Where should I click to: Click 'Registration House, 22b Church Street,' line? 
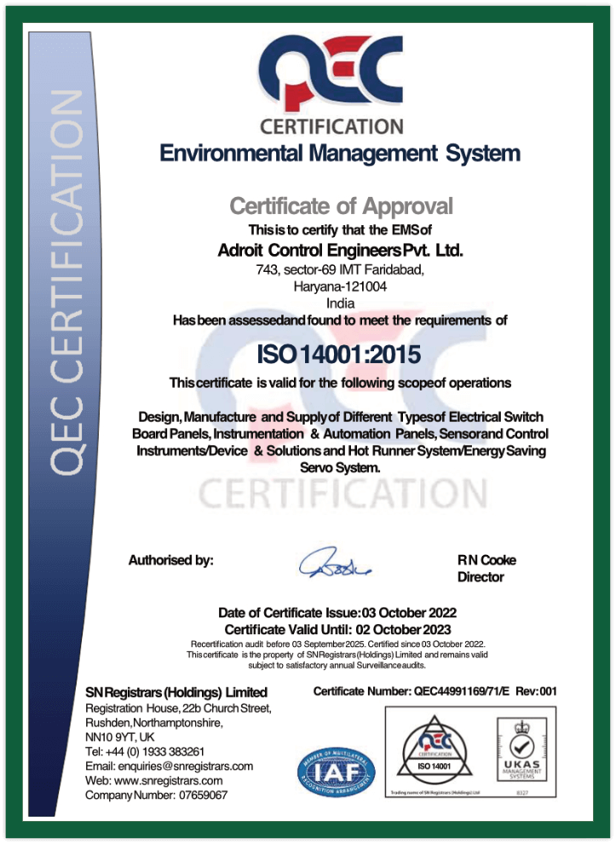178,709
